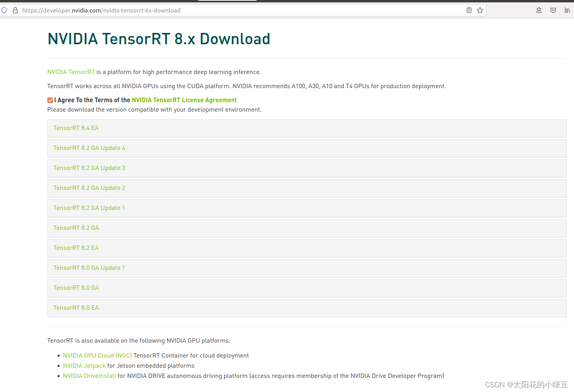Click the tracking protection shield icon
Image resolution: width=574 pixels, height=392 pixels.
[4, 10]
